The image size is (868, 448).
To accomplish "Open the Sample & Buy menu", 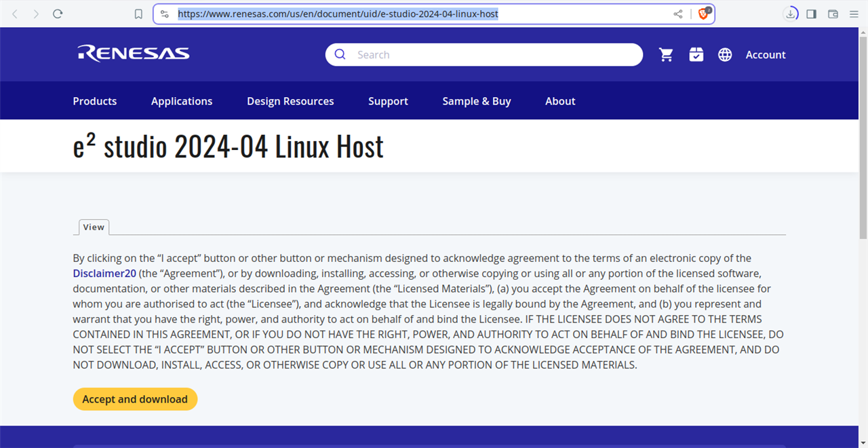I will (476, 101).
